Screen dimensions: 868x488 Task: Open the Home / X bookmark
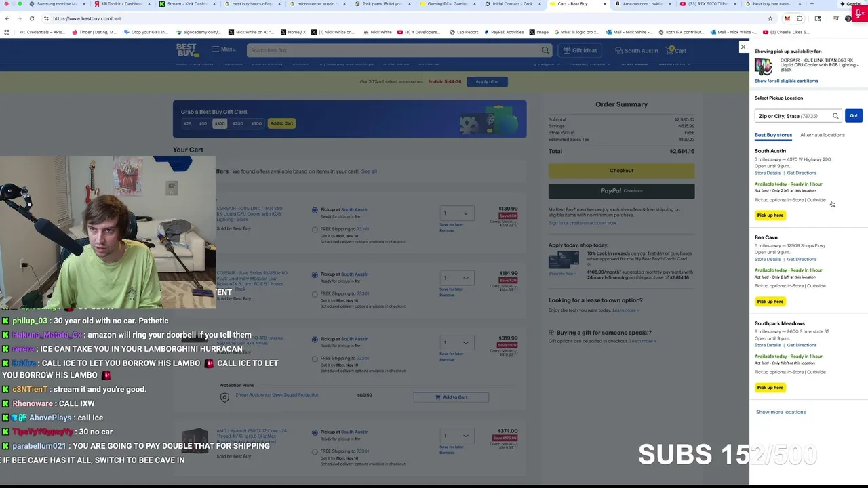click(x=292, y=32)
